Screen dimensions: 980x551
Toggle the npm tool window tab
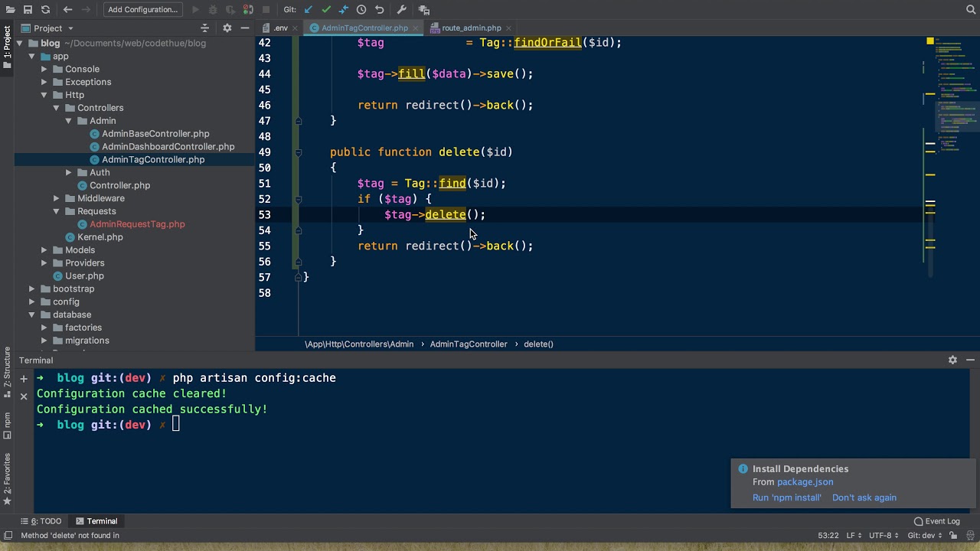[x=7, y=426]
